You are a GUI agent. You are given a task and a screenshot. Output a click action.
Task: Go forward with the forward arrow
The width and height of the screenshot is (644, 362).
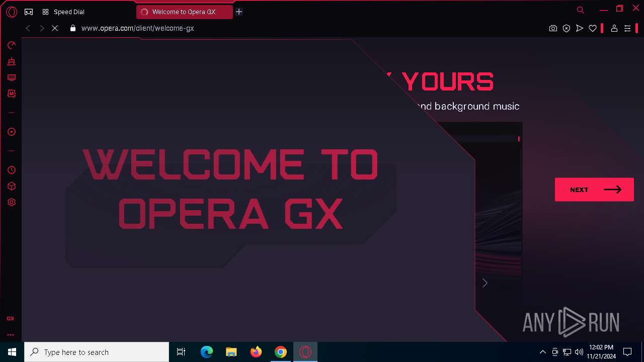pyautogui.click(x=42, y=29)
